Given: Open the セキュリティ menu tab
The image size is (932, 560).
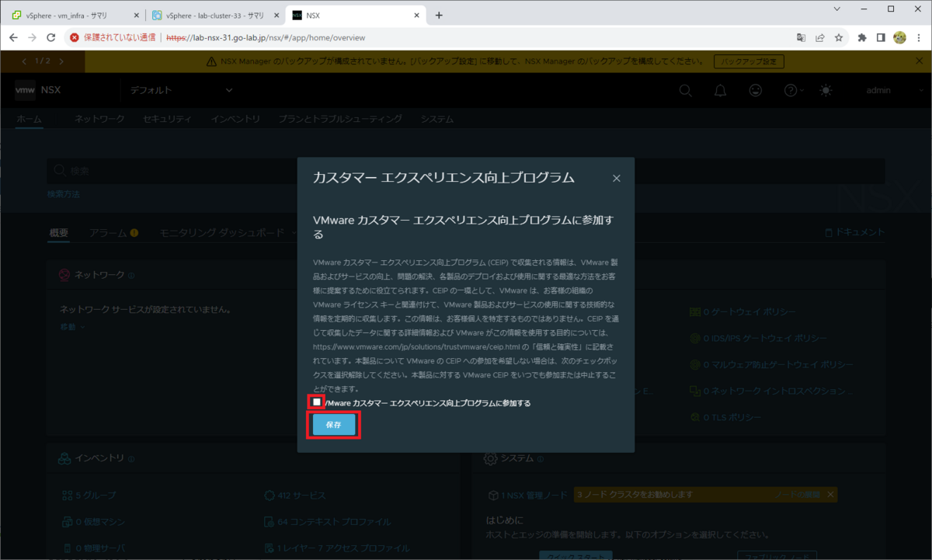Looking at the screenshot, I should [167, 119].
